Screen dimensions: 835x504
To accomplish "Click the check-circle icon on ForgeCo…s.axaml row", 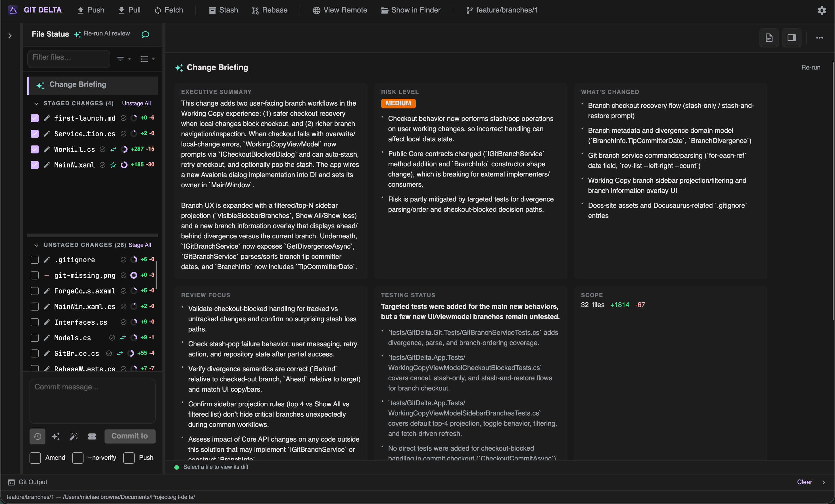I will tap(124, 291).
